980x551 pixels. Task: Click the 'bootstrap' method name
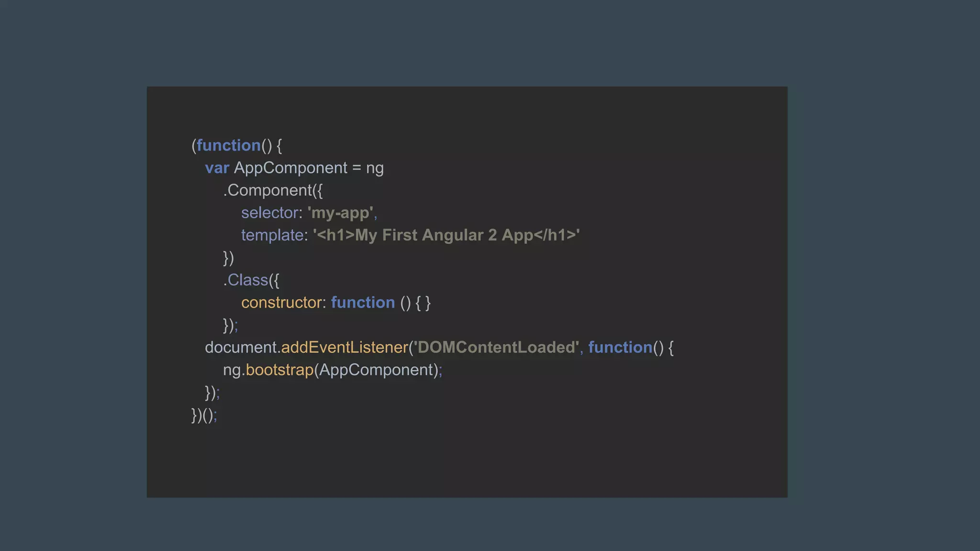279,370
